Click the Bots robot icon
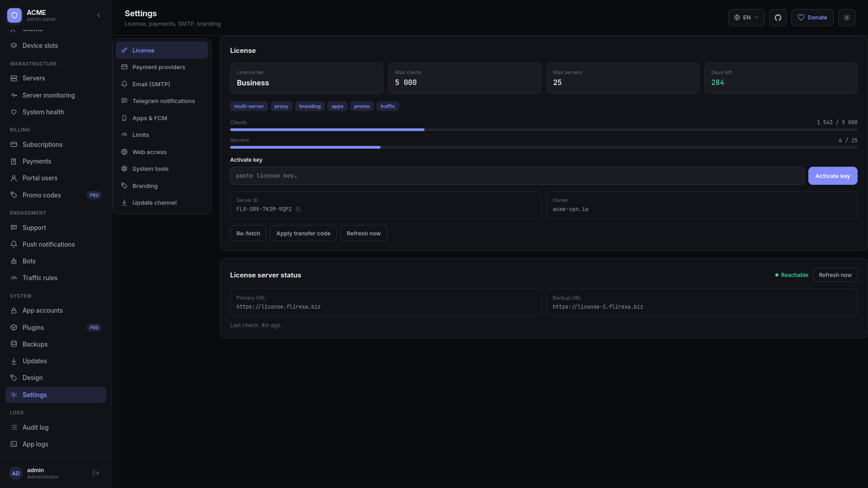Viewport: 868px width, 488px height. (14, 261)
